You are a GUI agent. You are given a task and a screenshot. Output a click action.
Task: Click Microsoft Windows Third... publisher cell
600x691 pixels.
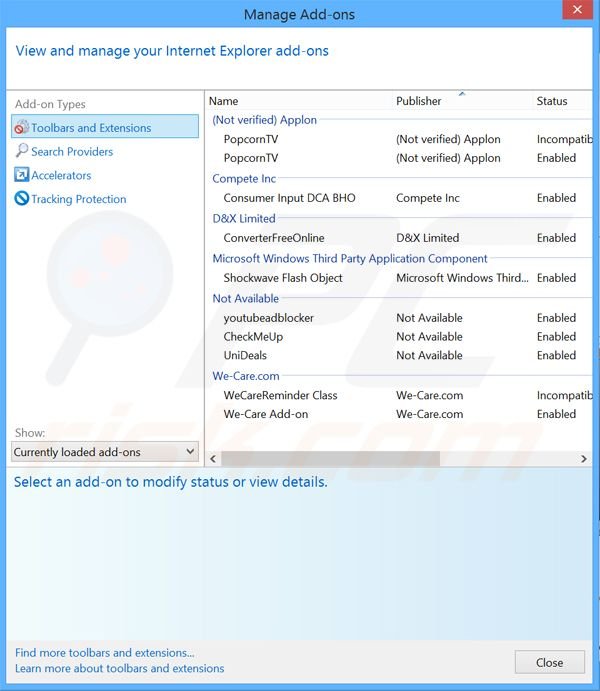[x=462, y=278]
